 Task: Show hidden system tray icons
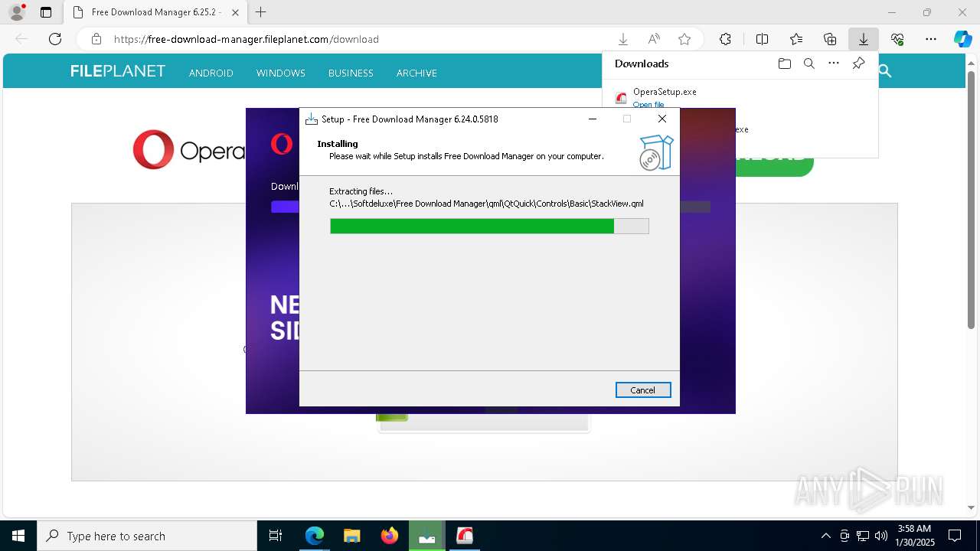coord(825,536)
